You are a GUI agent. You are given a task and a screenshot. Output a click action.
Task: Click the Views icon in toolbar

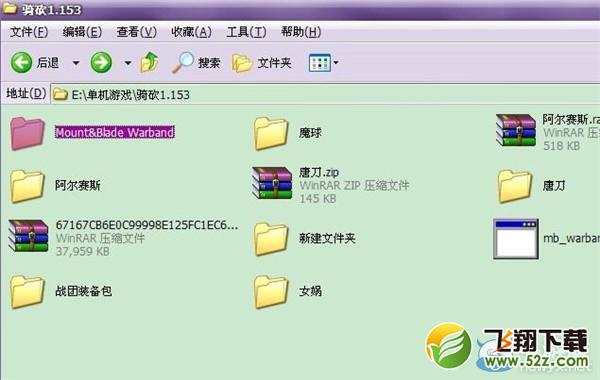319,62
